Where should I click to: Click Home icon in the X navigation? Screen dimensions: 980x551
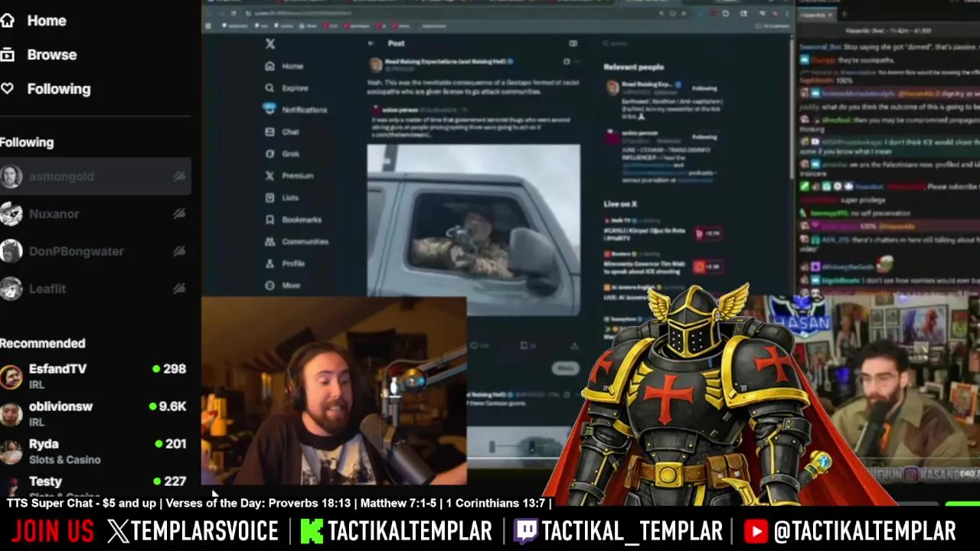click(x=269, y=66)
